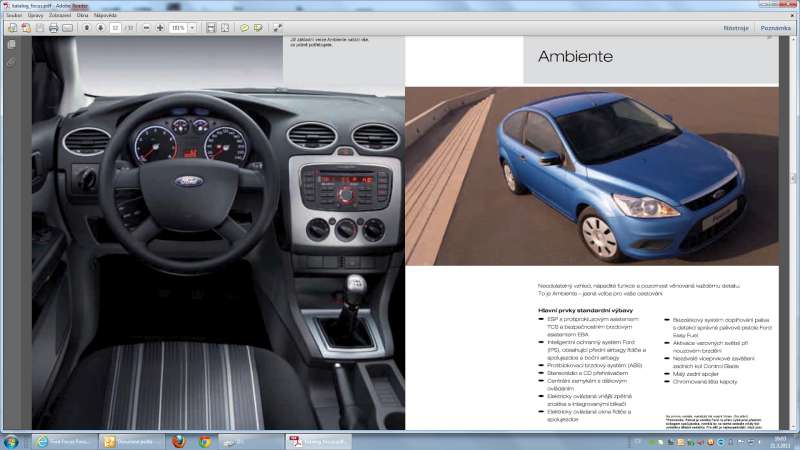
Task: Open the Poznámka pane
Action: click(775, 28)
